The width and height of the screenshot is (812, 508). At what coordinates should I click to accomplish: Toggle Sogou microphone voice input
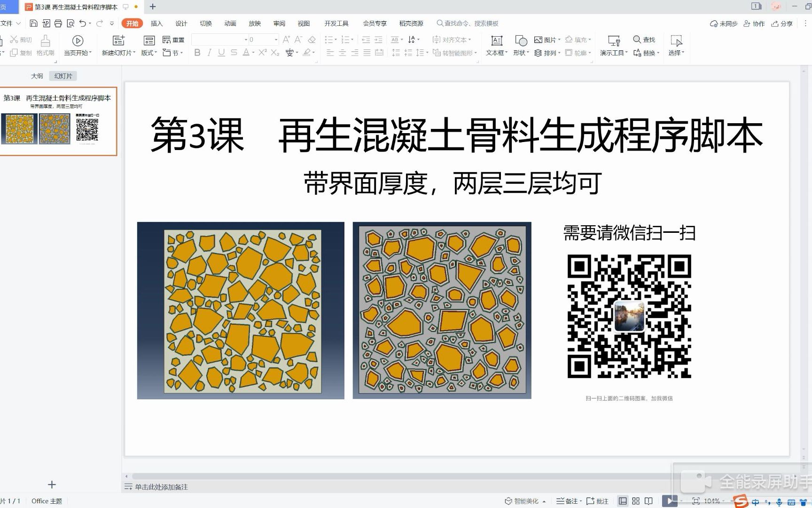[x=779, y=502]
